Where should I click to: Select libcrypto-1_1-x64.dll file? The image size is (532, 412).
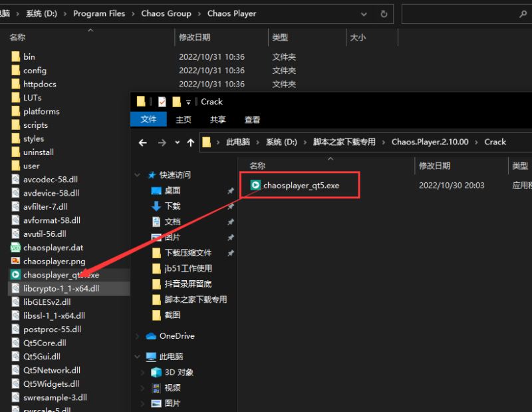(61, 288)
